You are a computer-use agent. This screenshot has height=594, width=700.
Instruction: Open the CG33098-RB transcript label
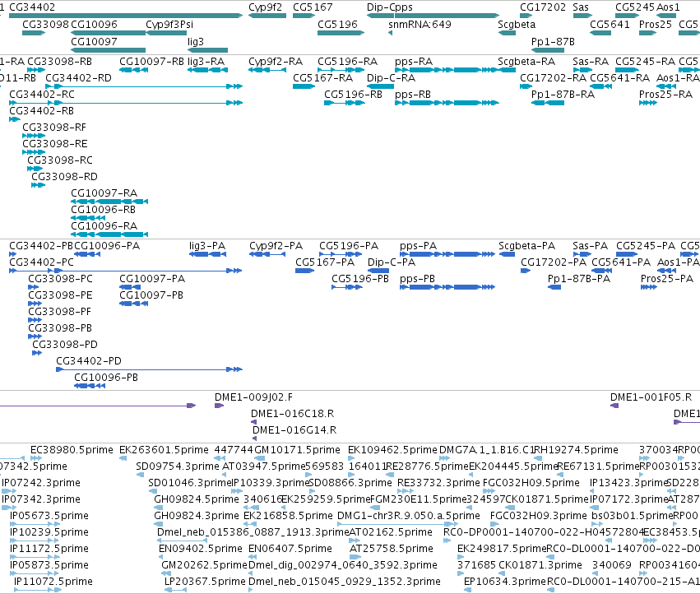[x=59, y=61]
